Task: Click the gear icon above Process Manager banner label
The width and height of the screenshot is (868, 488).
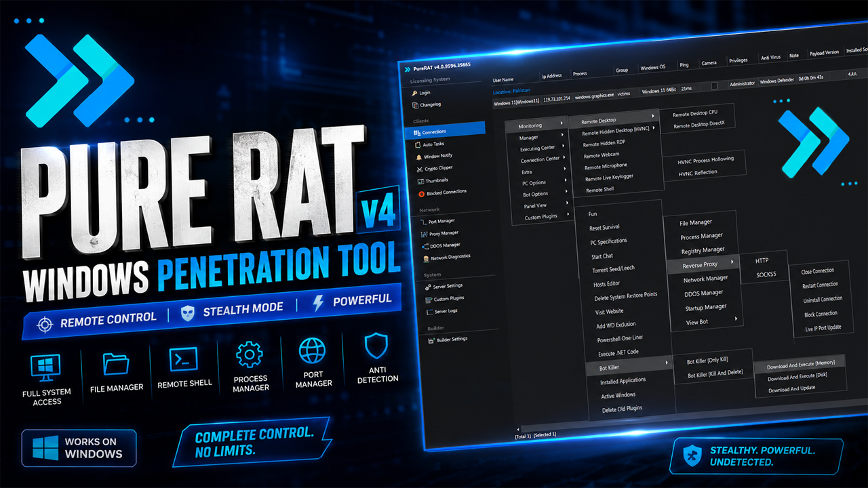Action: 250,355
